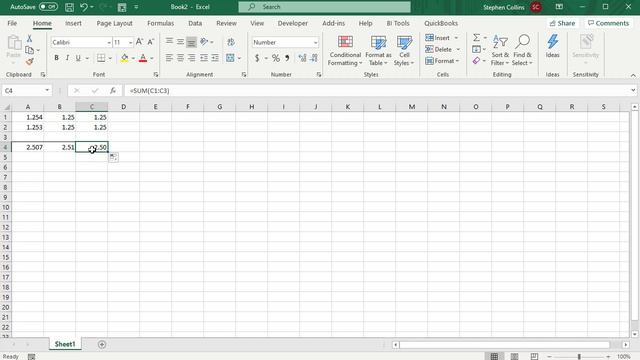The height and width of the screenshot is (360, 640).
Task: Click Increase Decimal icon
Action: (302, 58)
